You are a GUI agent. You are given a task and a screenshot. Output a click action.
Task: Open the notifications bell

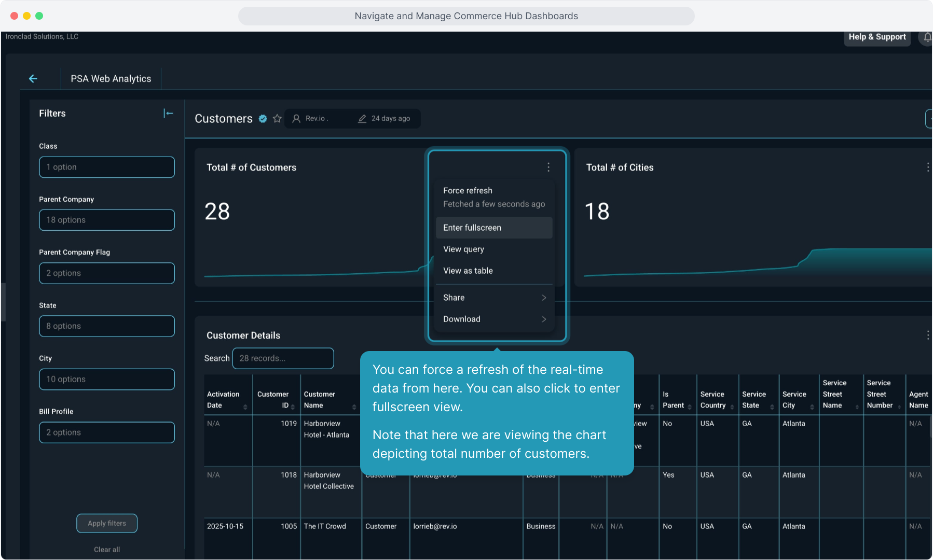point(927,37)
